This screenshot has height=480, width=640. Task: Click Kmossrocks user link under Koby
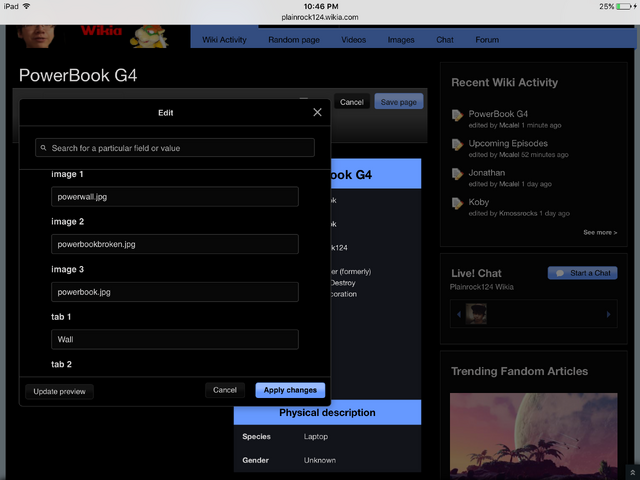(518, 213)
